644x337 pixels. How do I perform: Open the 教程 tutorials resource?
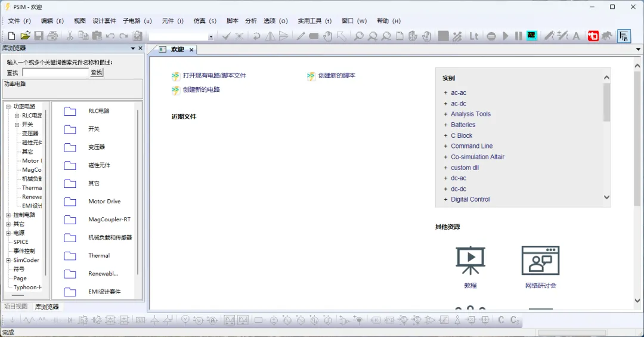click(x=470, y=266)
